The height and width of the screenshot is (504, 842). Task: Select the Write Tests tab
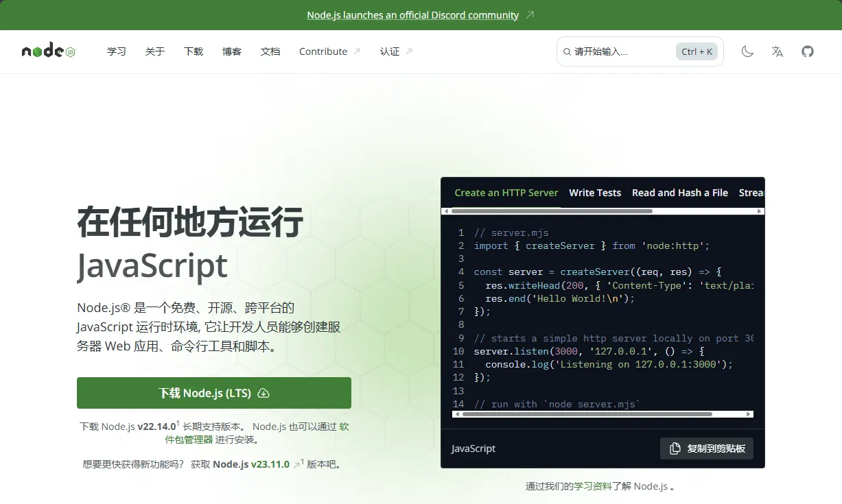click(x=595, y=193)
